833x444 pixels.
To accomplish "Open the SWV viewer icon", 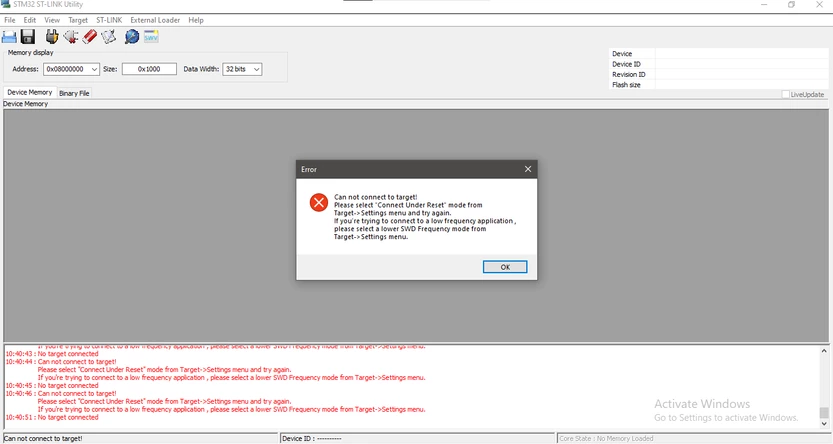I will [x=151, y=37].
